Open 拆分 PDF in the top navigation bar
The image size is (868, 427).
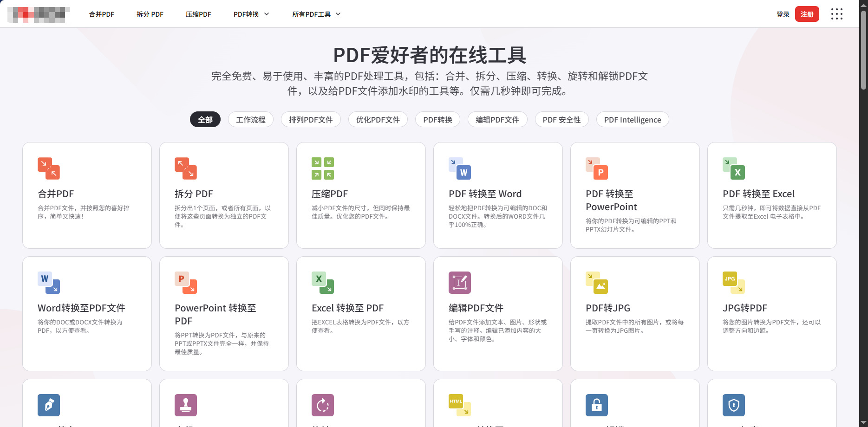pyautogui.click(x=150, y=14)
